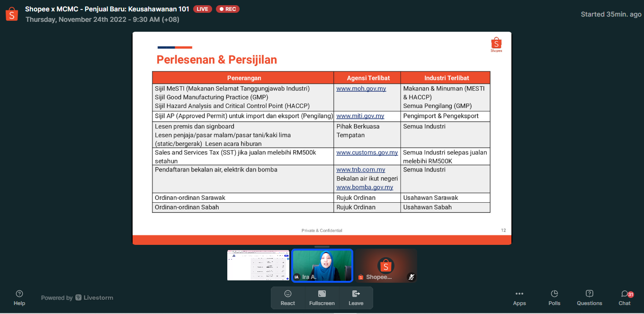Screen dimensions: 644x314
Task: Open the React emoji picker
Action: (288, 298)
